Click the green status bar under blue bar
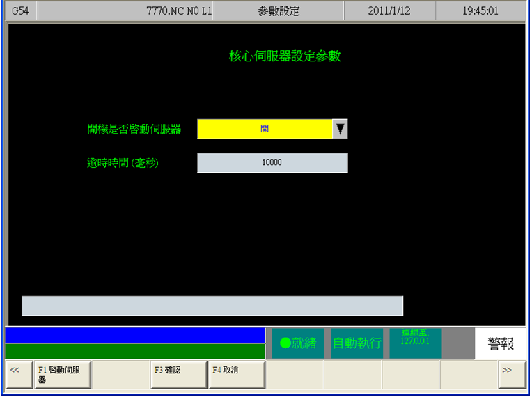 pyautogui.click(x=134, y=351)
